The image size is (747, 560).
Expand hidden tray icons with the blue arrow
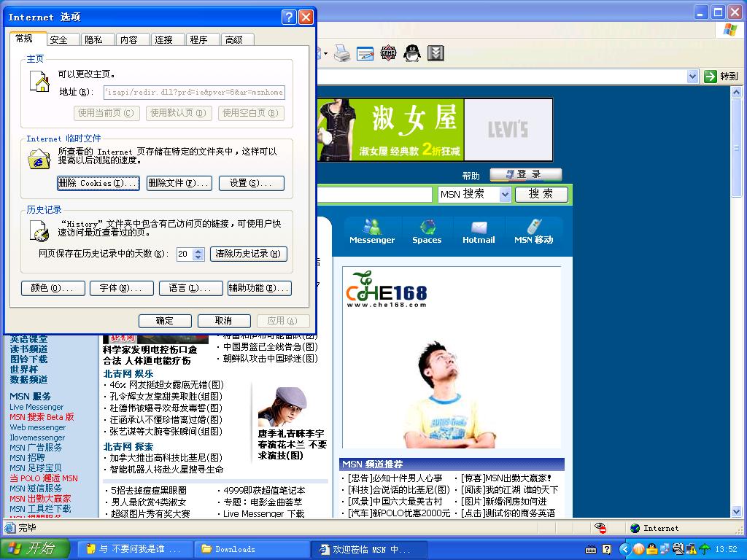(625, 550)
